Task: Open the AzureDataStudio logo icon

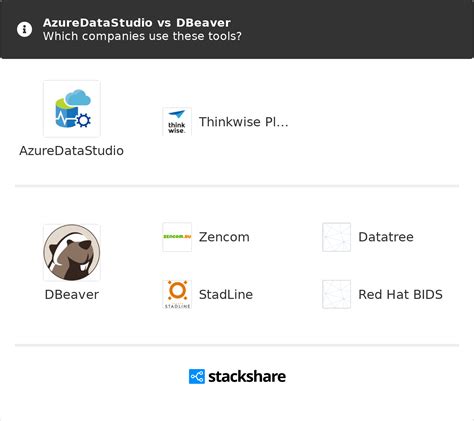Action: [x=72, y=109]
